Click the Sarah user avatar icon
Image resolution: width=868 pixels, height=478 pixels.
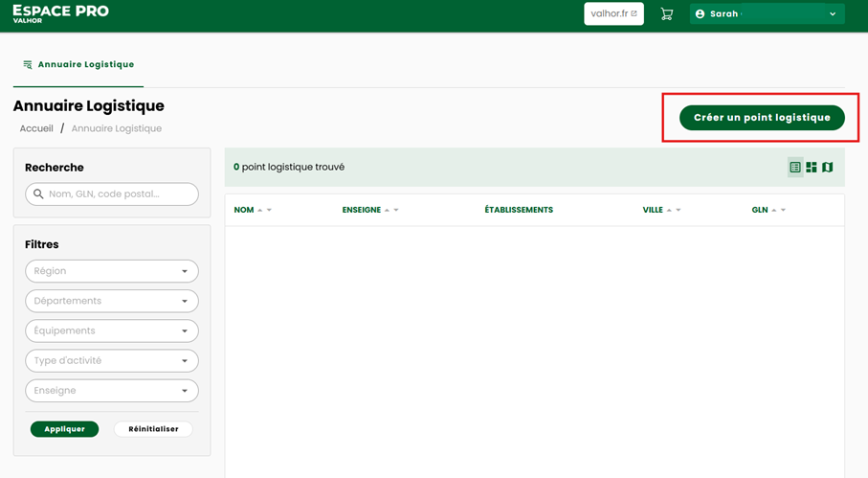click(x=700, y=13)
